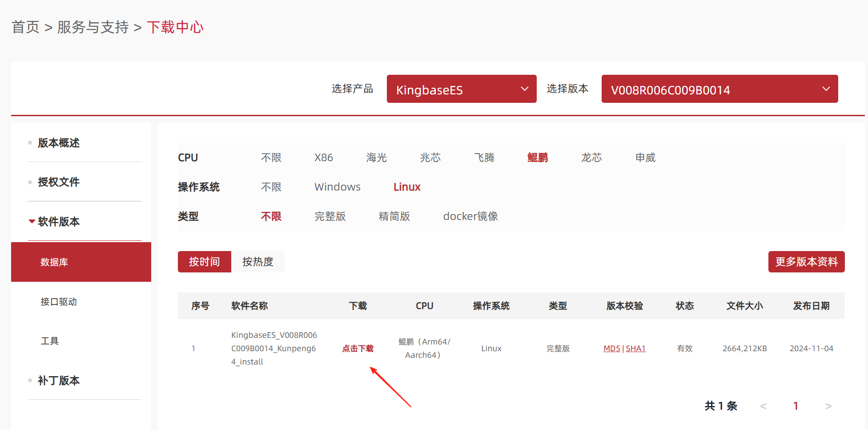
Task: Filter CPU by 海光
Action: click(377, 158)
